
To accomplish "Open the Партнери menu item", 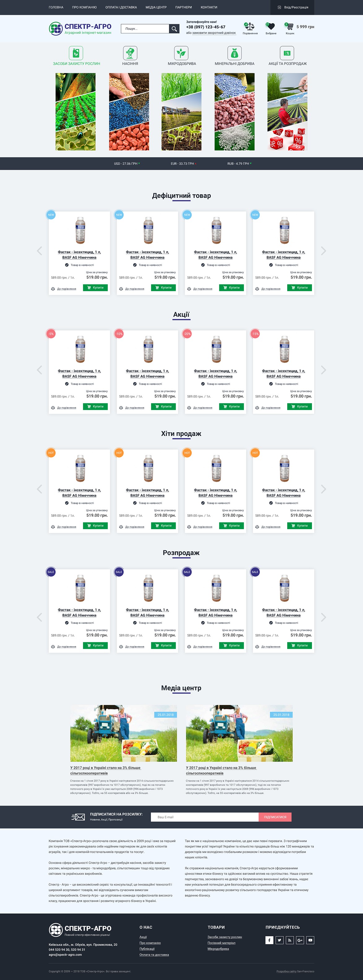I will (x=184, y=7).
